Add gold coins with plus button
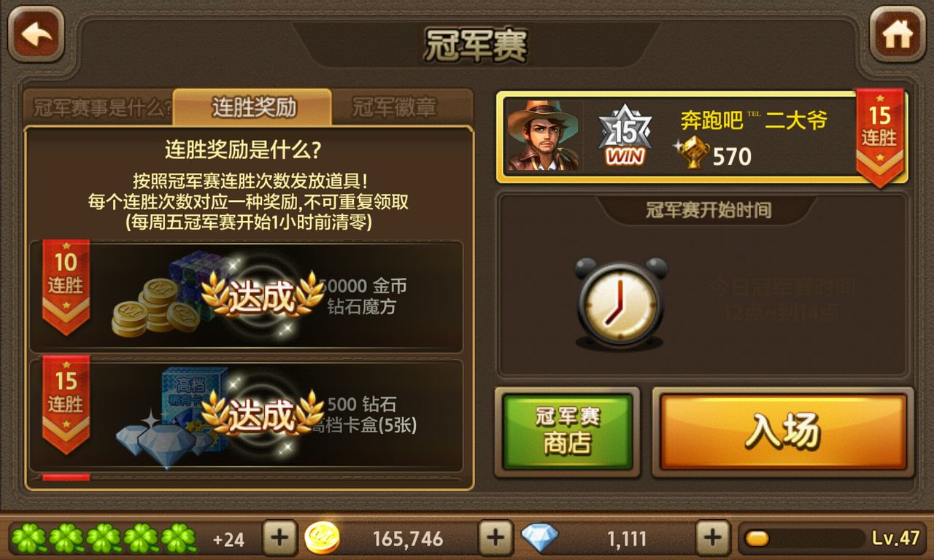The height and width of the screenshot is (560, 934). [x=495, y=539]
